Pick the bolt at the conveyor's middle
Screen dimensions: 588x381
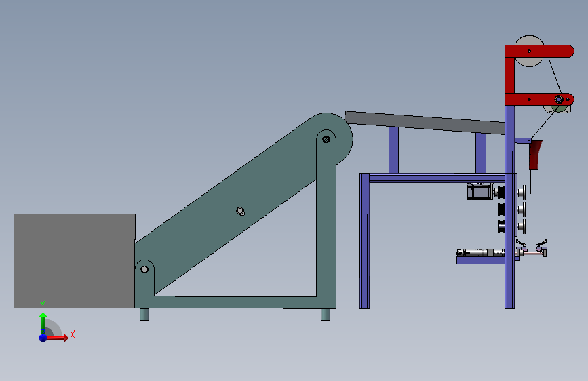click(x=240, y=212)
